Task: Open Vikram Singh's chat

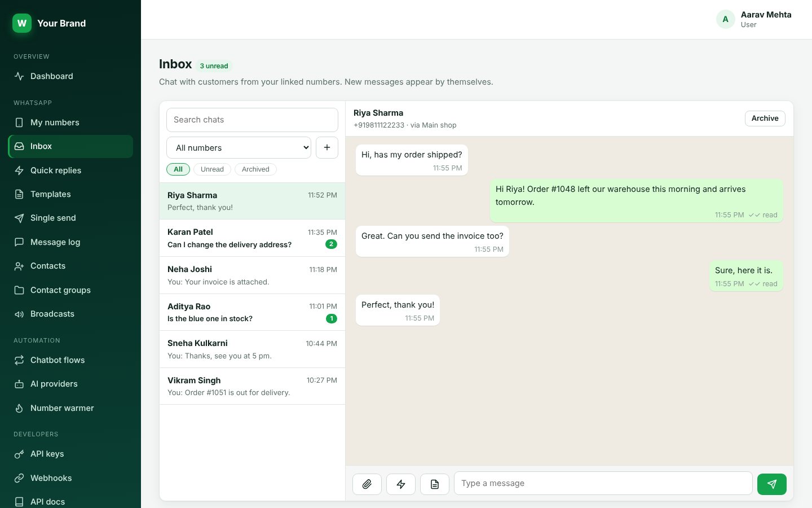Action: [252, 386]
